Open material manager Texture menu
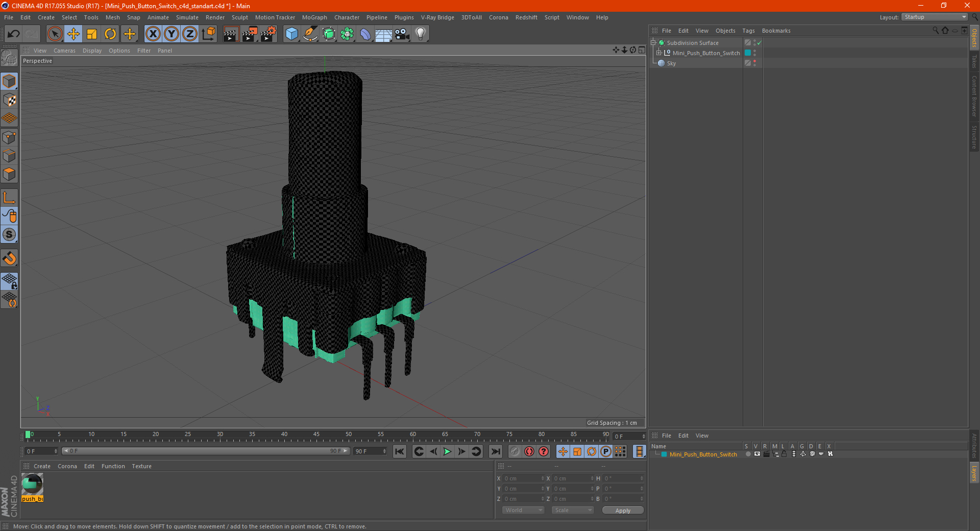The height and width of the screenshot is (531, 980). point(141,466)
